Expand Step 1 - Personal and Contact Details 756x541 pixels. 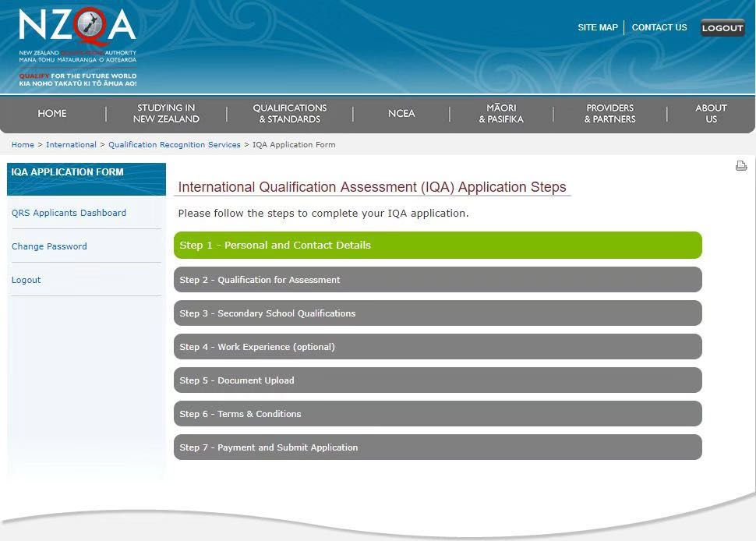(437, 245)
